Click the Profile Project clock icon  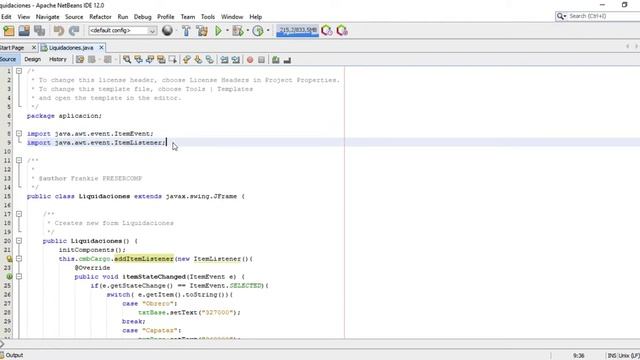[258, 31]
